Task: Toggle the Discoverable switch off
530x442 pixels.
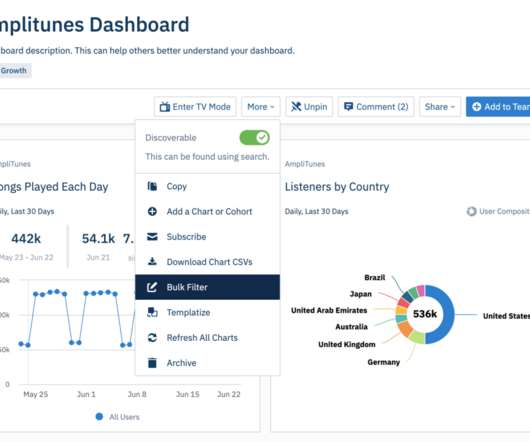Action: [254, 138]
